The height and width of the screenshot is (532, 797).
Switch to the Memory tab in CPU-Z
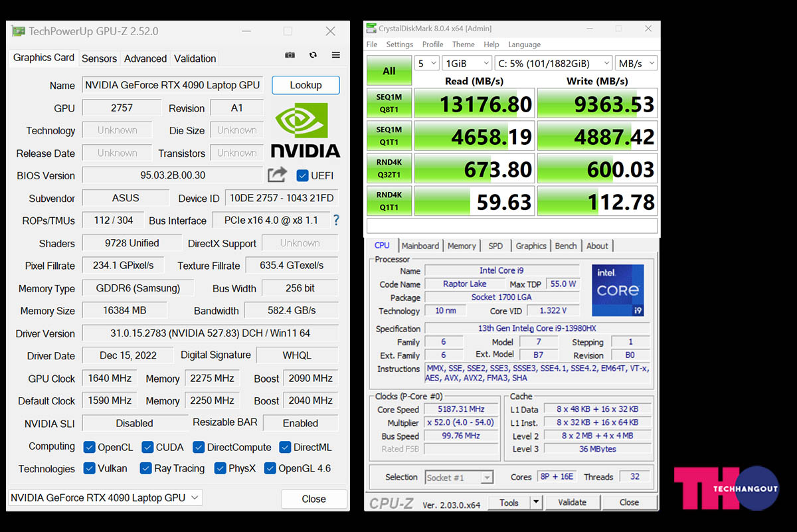point(462,246)
